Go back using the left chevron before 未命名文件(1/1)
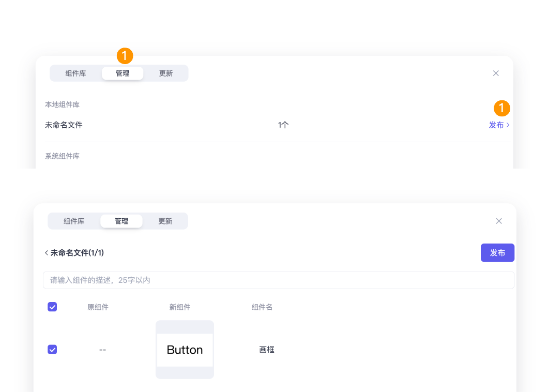The width and height of the screenshot is (548, 392). [x=46, y=253]
